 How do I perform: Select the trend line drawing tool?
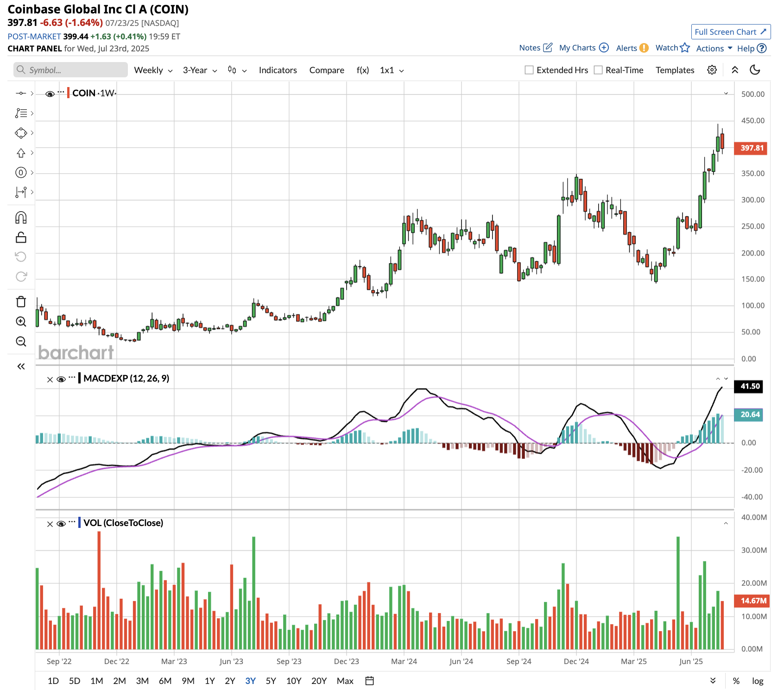tap(21, 94)
